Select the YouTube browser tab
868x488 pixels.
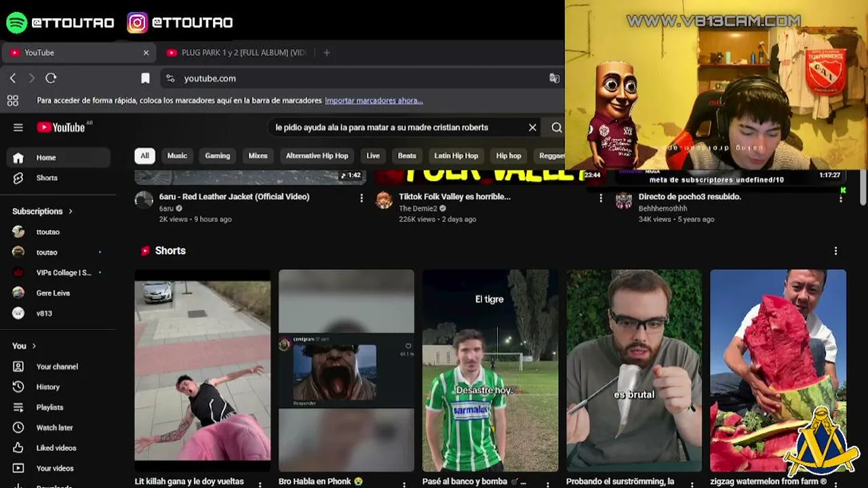[x=79, y=53]
